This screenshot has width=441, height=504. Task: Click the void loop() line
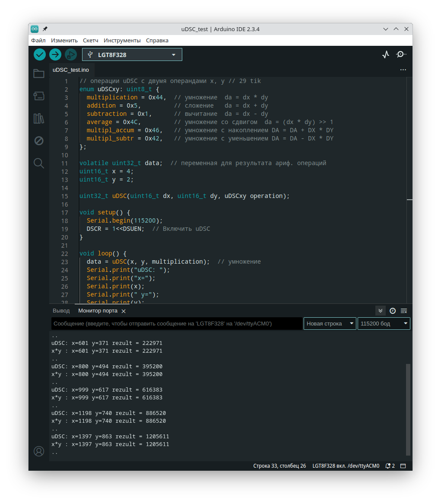[x=103, y=253]
